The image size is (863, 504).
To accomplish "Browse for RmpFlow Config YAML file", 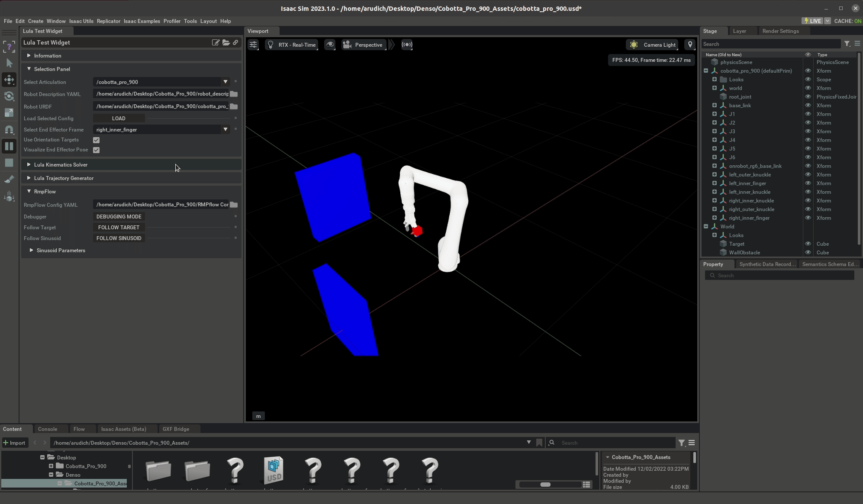I will [234, 205].
